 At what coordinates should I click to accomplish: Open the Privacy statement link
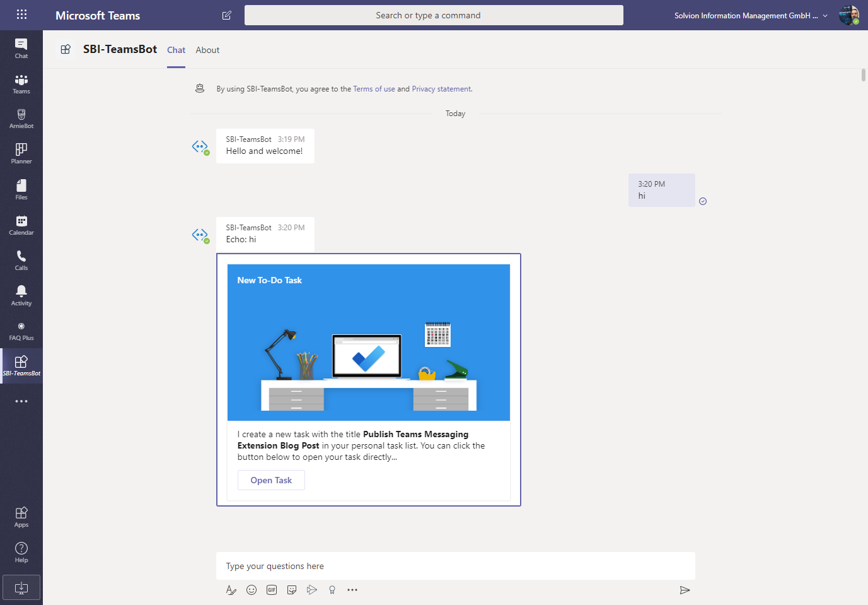[441, 89]
